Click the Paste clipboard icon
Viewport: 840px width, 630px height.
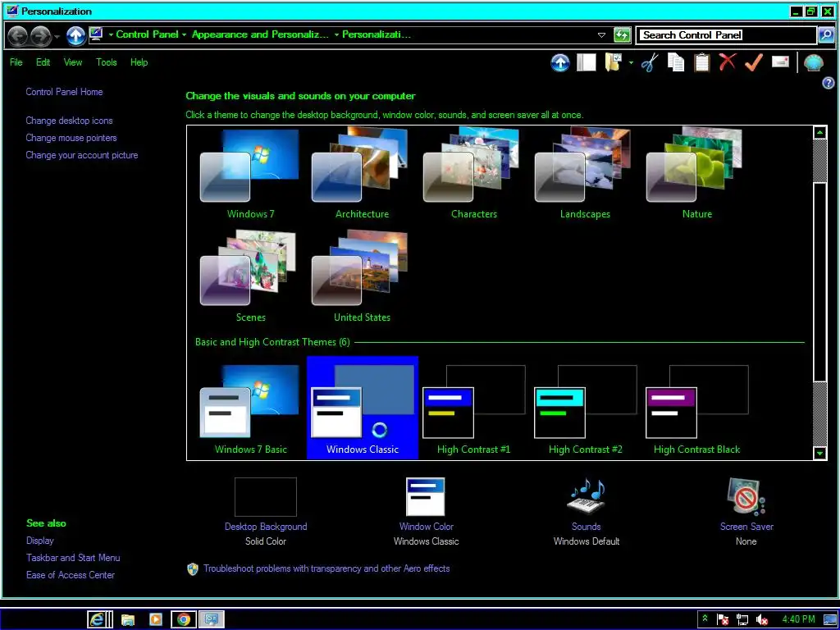click(x=702, y=62)
